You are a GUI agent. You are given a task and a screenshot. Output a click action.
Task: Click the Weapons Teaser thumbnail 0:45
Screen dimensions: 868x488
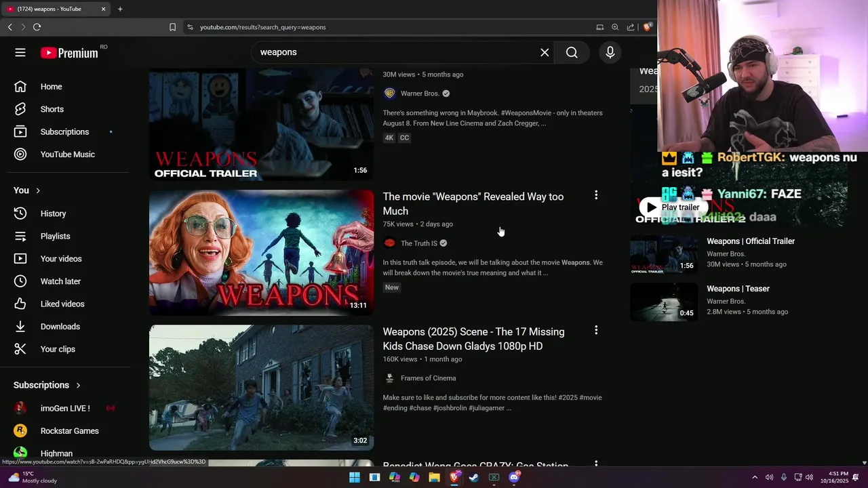coord(664,302)
